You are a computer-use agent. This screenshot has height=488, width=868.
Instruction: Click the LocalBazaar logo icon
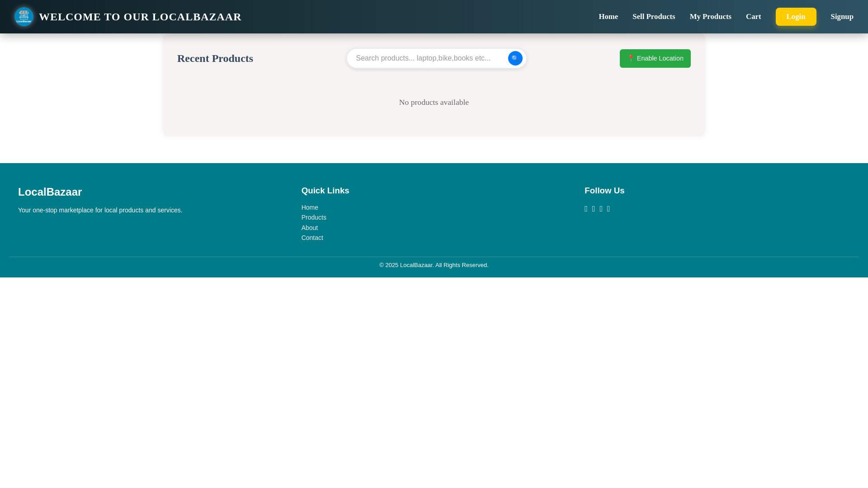pyautogui.click(x=24, y=17)
